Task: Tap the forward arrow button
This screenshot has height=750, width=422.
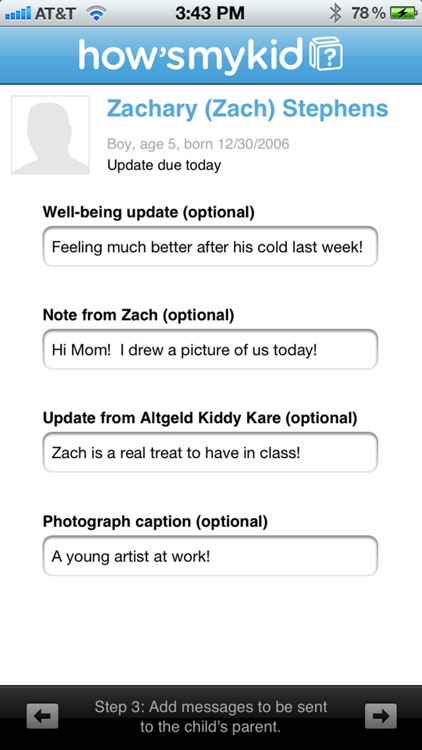Action: tap(381, 716)
